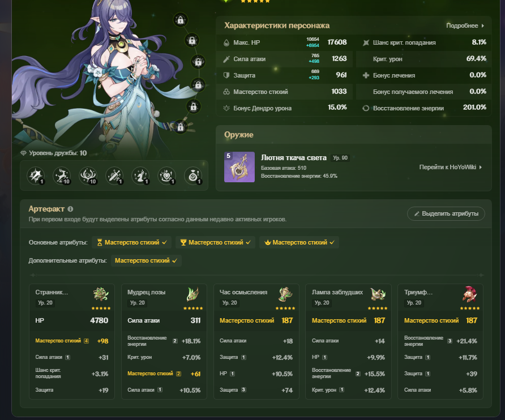Image resolution: width=505 pixels, height=420 pixels.
Task: Select the Мудрец лозы artifact title
Action: [x=147, y=293]
